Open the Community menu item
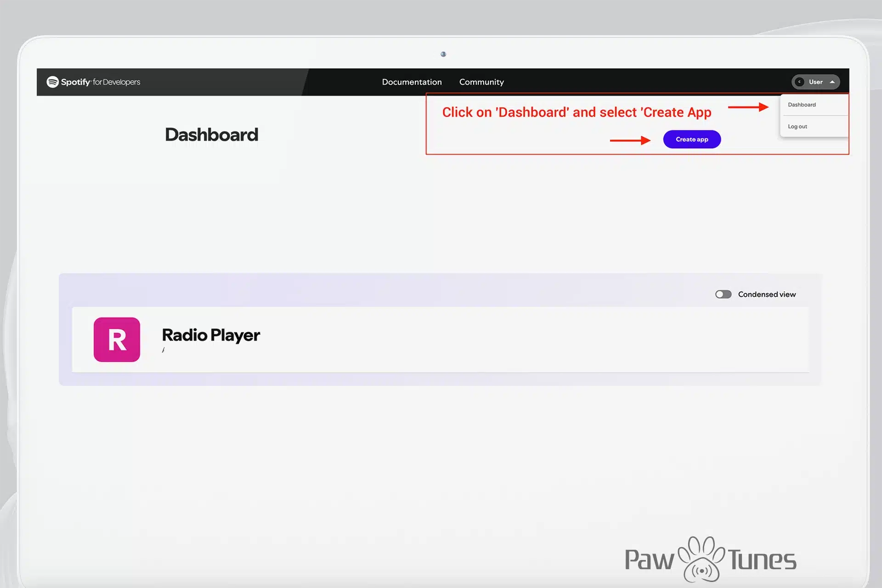 pos(481,82)
